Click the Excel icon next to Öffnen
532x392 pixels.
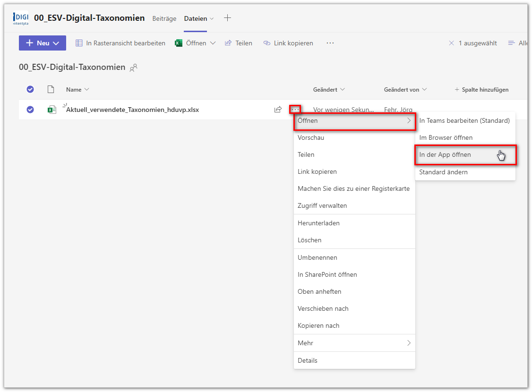click(179, 43)
